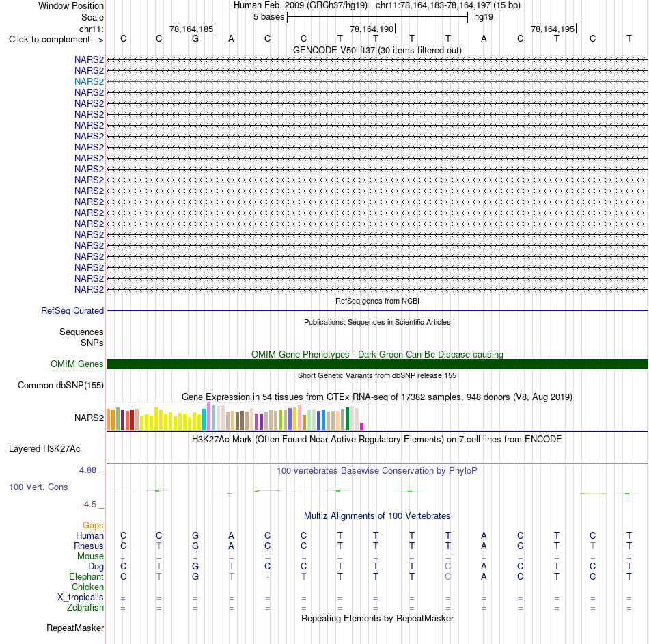Click the Chicken species row label
Screen dimensions: 649x644
point(87,587)
